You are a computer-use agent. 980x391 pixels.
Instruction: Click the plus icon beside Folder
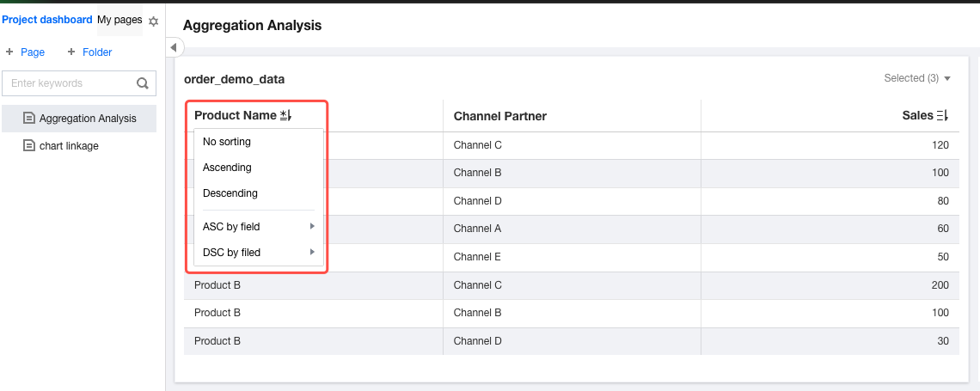tap(71, 52)
